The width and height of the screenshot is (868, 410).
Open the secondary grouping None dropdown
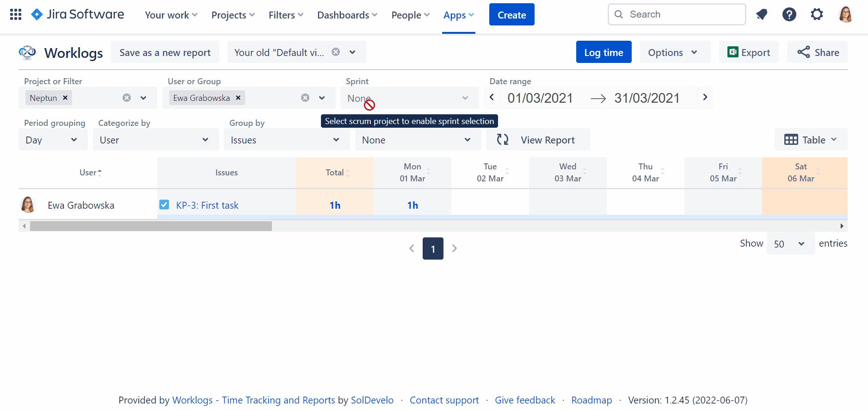pyautogui.click(x=418, y=139)
